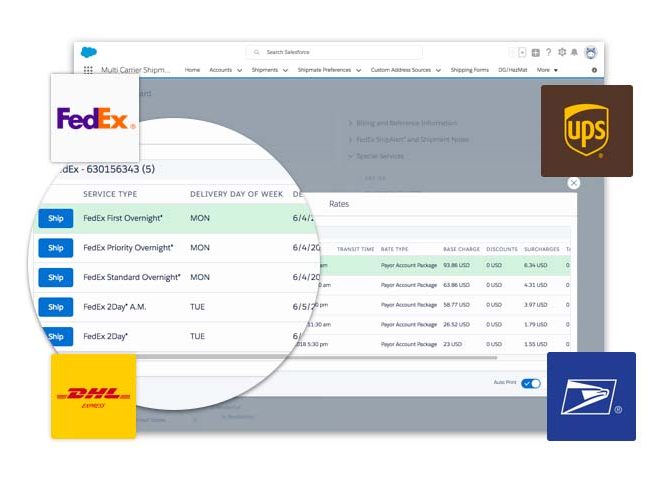660x480 pixels.
Task: Click the 23 USD base charge cell
Action: pos(452,344)
